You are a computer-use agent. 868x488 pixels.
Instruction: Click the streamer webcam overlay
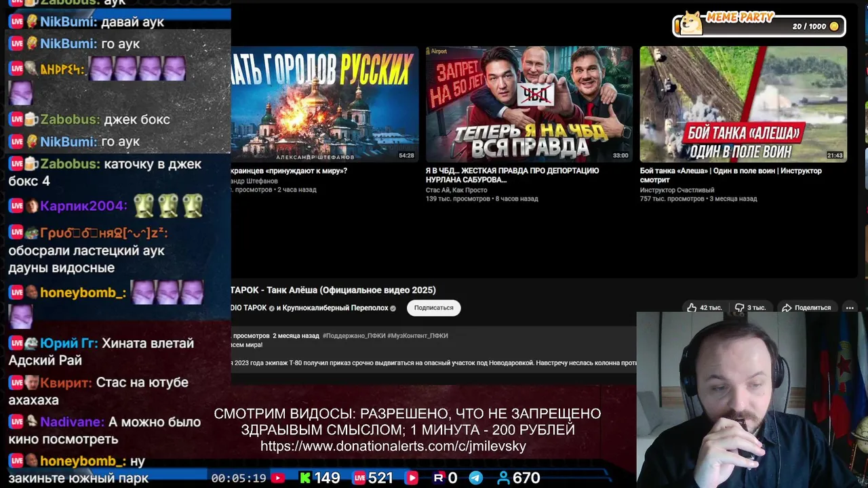752,400
